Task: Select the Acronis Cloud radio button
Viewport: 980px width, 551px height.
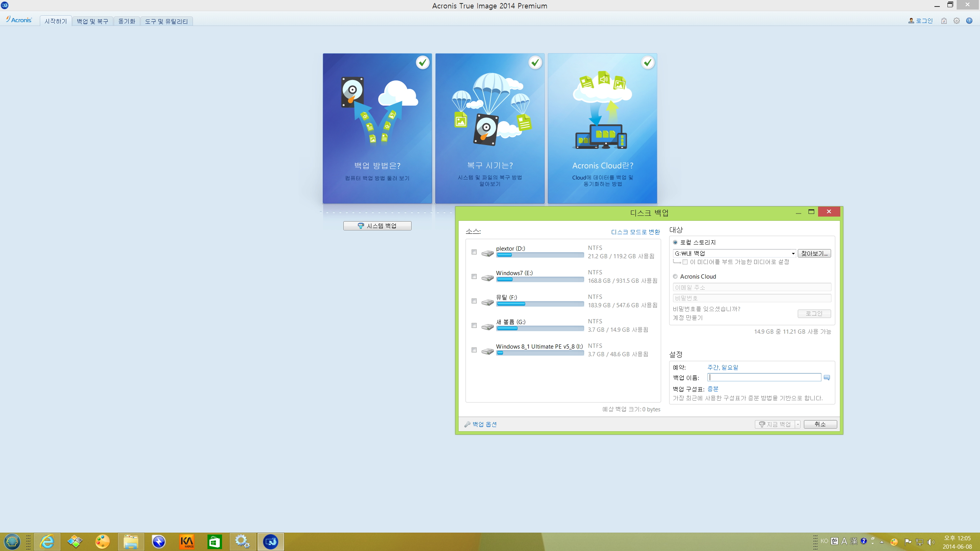Action: (675, 276)
